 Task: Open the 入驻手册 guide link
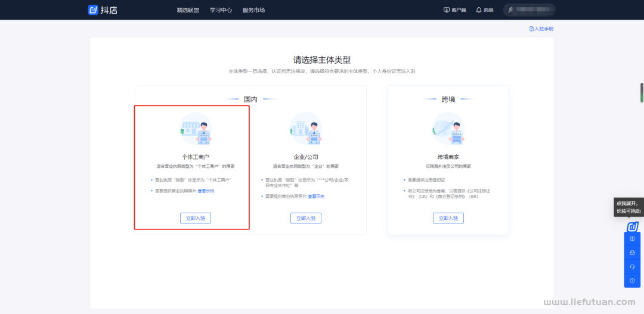coord(541,29)
